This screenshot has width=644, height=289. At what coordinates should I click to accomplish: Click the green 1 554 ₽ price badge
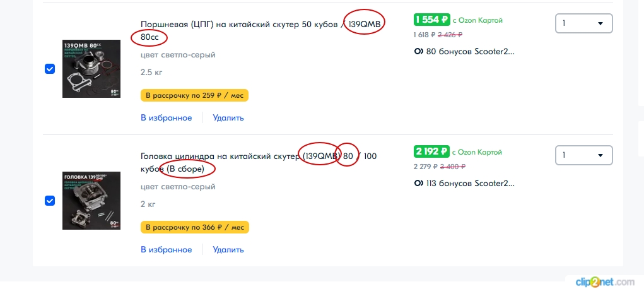click(x=431, y=20)
